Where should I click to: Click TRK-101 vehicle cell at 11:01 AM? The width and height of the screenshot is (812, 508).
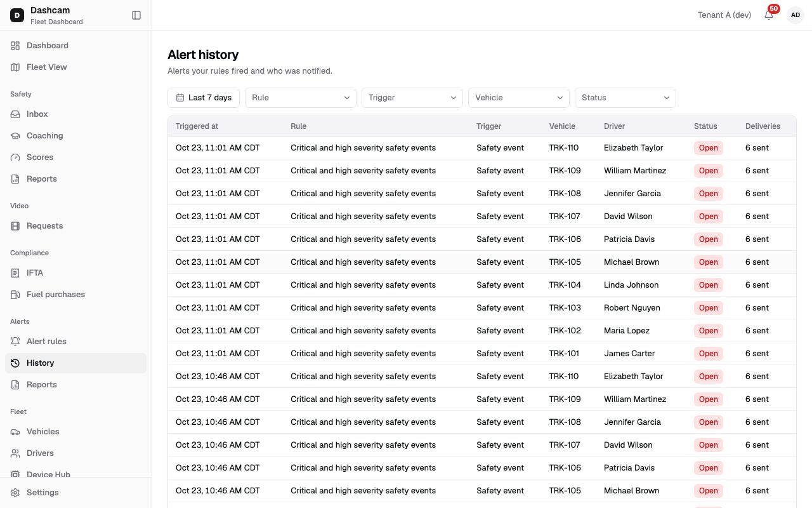pos(564,354)
